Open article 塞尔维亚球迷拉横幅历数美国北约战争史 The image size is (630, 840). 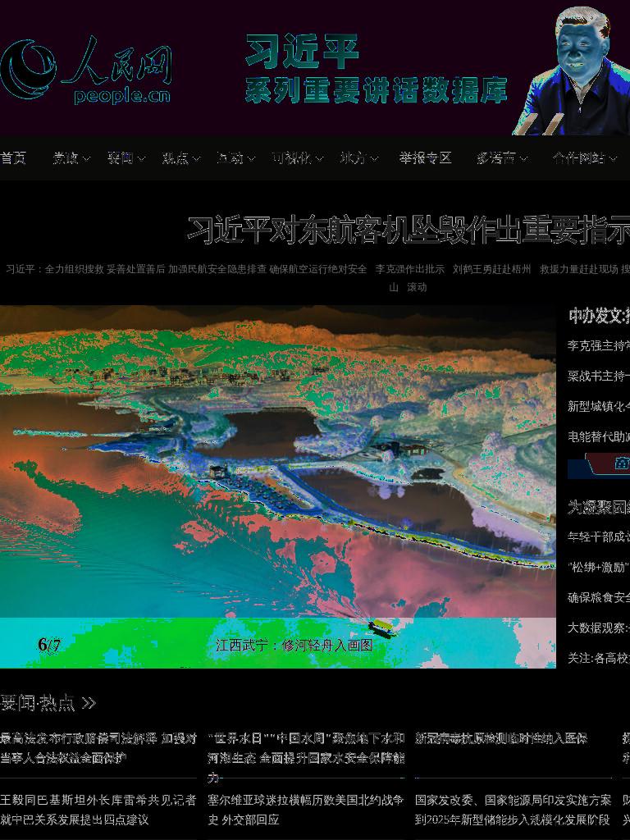[306, 810]
